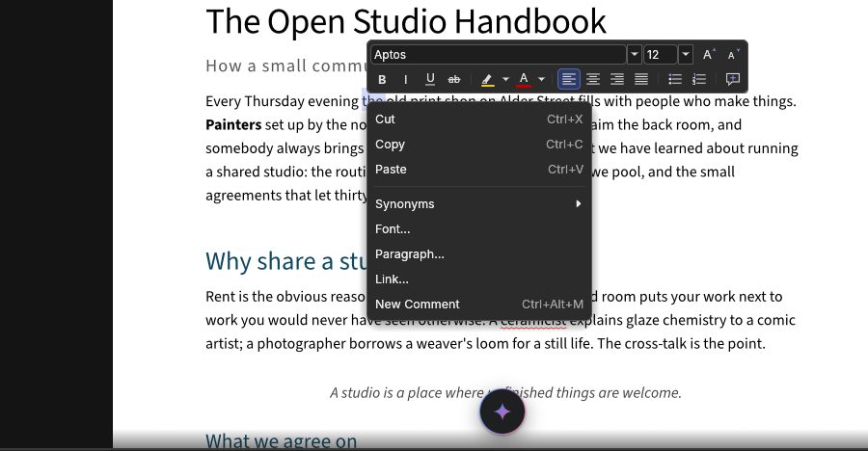Open highlight color dropdown arrow
The image size is (868, 451).
(x=505, y=80)
